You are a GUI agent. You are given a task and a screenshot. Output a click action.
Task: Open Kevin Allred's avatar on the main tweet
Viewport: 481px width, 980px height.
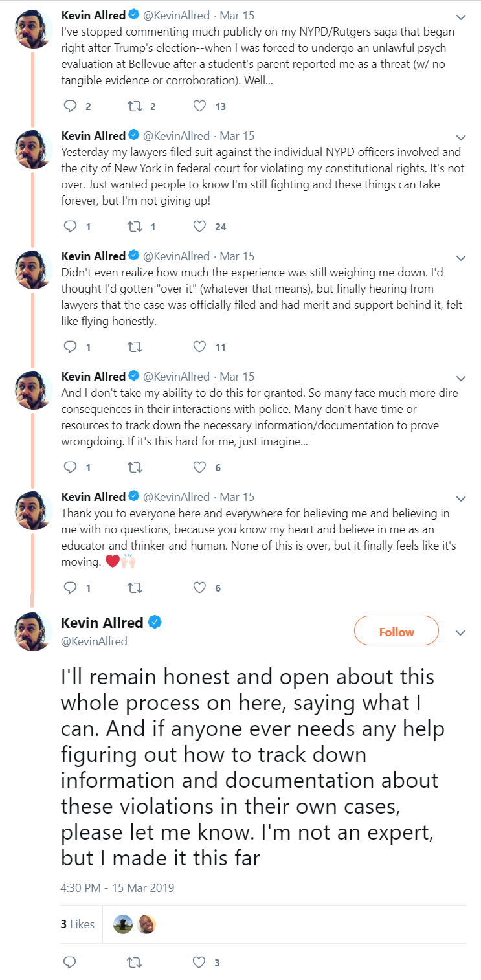click(34, 632)
